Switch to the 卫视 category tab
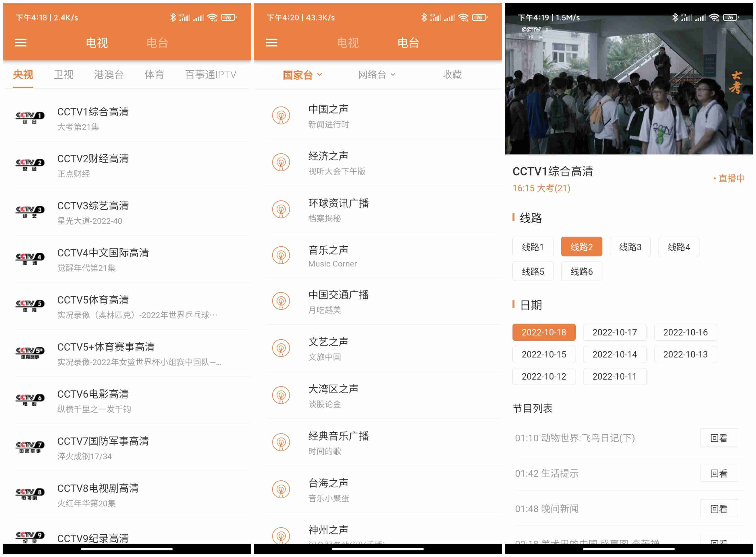Viewport: 756px width, 557px height. 63,75
